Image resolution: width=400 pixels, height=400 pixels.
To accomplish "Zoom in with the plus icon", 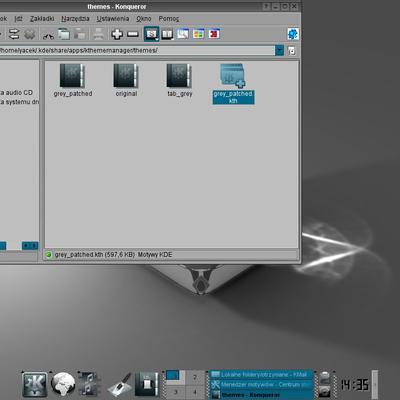I will point(117,34).
